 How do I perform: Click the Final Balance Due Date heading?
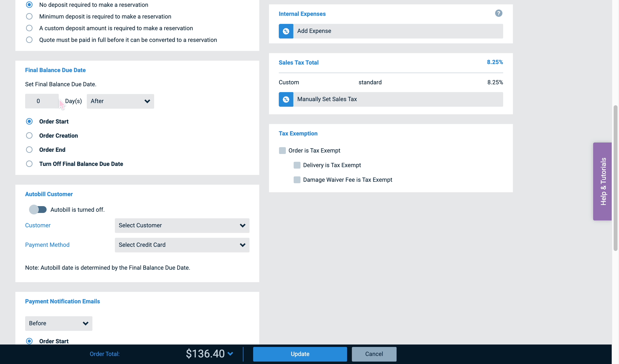55,70
